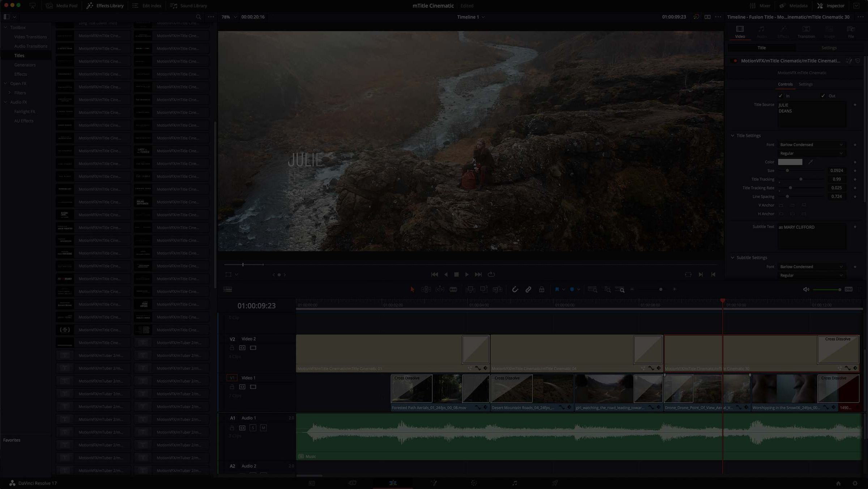Toggle Linked Selection in the timeline toolbar
This screenshot has width=868, height=489.
[528, 289]
